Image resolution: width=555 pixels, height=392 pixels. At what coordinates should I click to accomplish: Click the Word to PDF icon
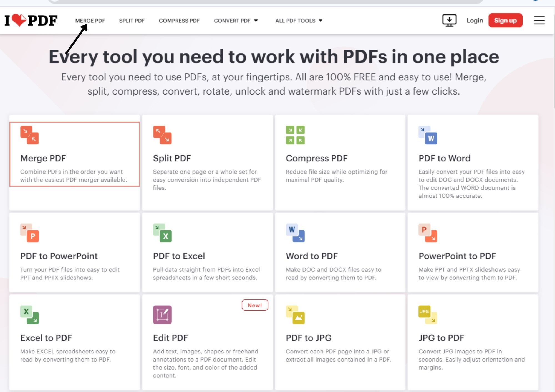click(x=295, y=233)
